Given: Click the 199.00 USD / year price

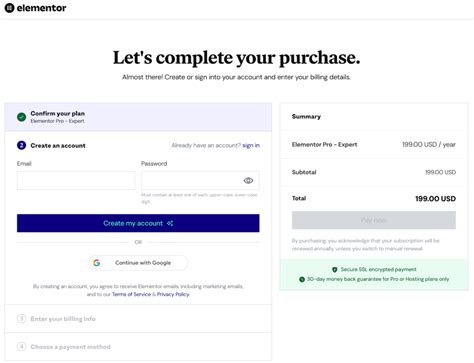Looking at the screenshot, I should (x=429, y=145).
